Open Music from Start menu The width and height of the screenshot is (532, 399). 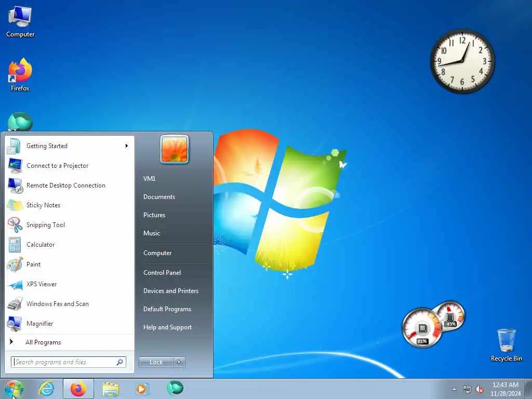[151, 233]
